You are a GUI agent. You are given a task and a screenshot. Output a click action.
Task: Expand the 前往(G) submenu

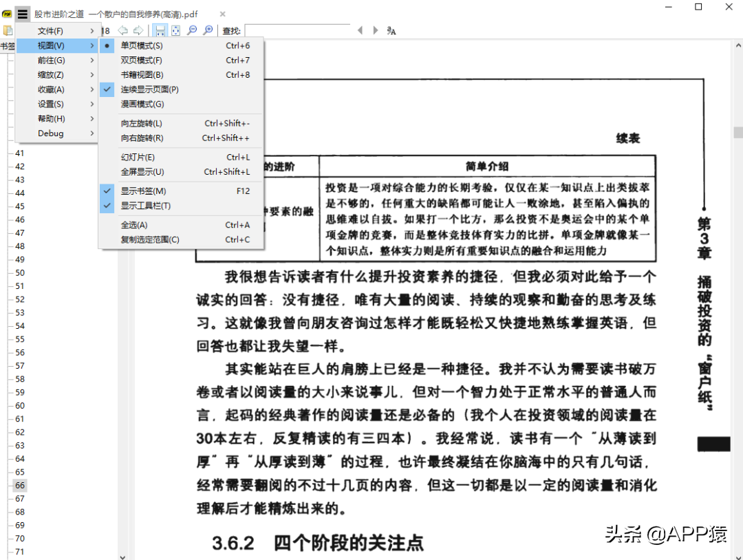50,60
